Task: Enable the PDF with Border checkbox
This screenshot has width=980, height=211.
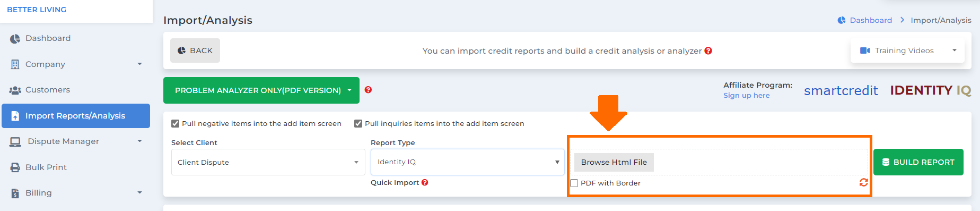Action: [574, 183]
